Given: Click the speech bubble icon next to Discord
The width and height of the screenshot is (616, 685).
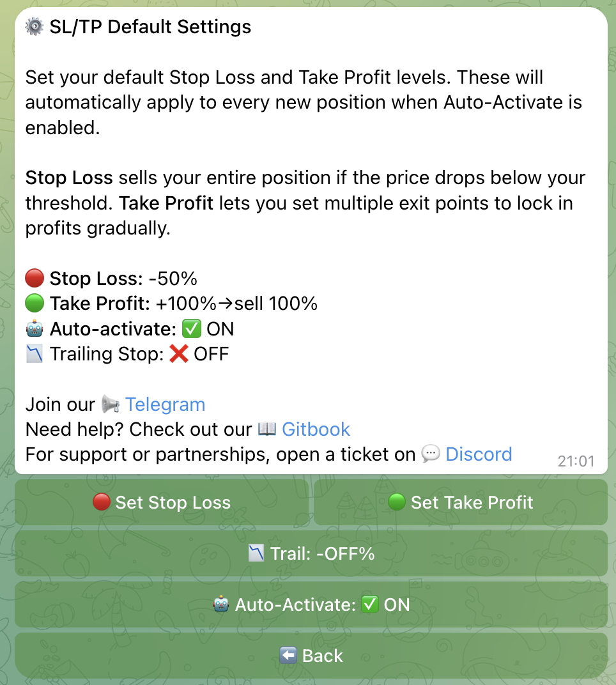Looking at the screenshot, I should (x=431, y=454).
